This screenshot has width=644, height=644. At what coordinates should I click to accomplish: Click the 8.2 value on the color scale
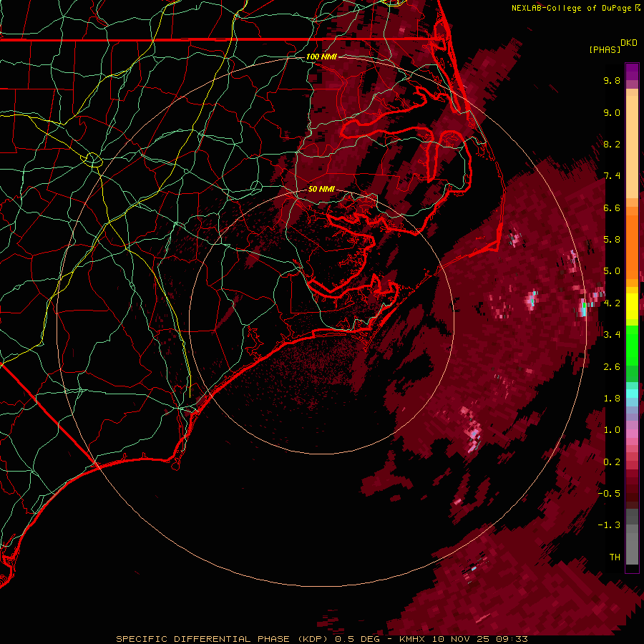coord(612,144)
